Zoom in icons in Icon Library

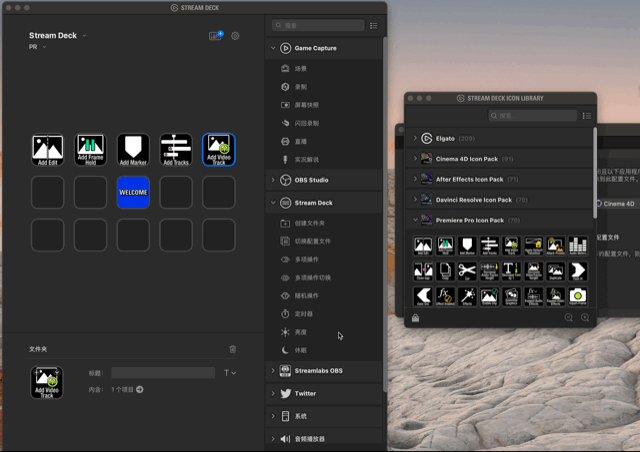click(585, 318)
